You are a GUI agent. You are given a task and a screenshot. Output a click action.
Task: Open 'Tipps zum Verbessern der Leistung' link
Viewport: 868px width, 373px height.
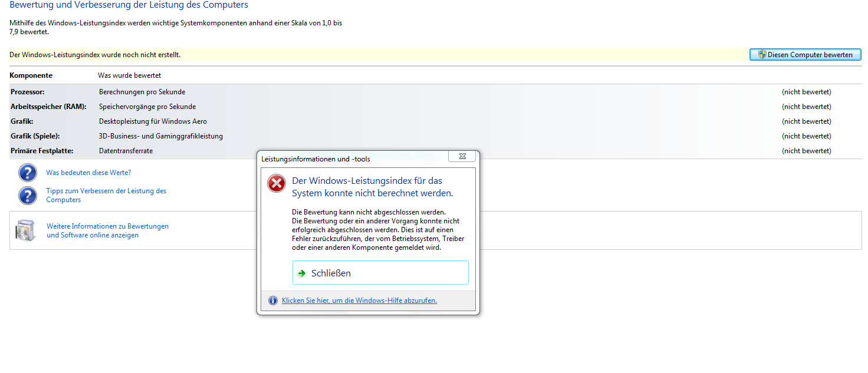(x=106, y=195)
